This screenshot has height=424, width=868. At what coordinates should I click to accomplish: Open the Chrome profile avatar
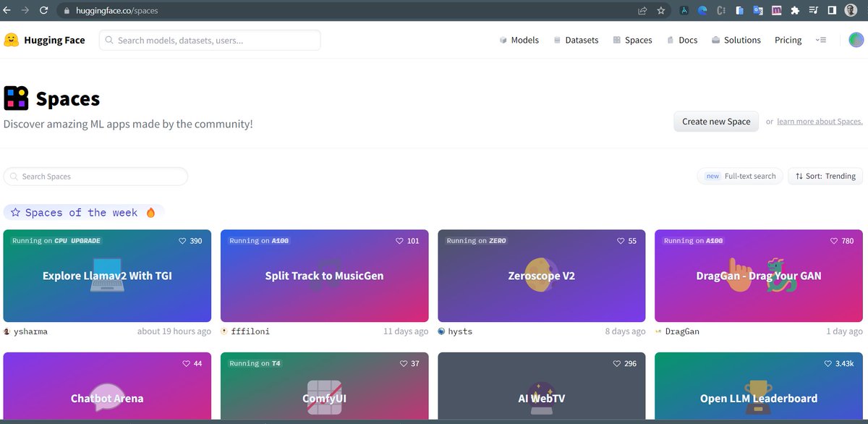pyautogui.click(x=851, y=11)
